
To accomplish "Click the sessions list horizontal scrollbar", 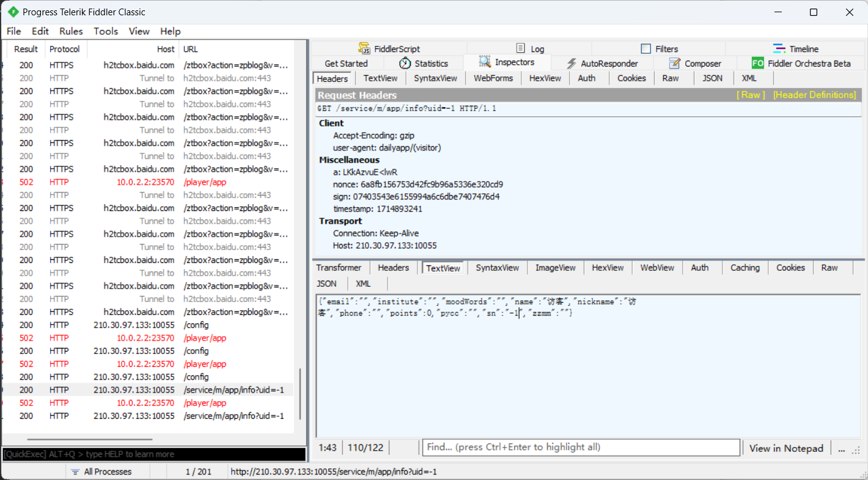I will pos(89,439).
